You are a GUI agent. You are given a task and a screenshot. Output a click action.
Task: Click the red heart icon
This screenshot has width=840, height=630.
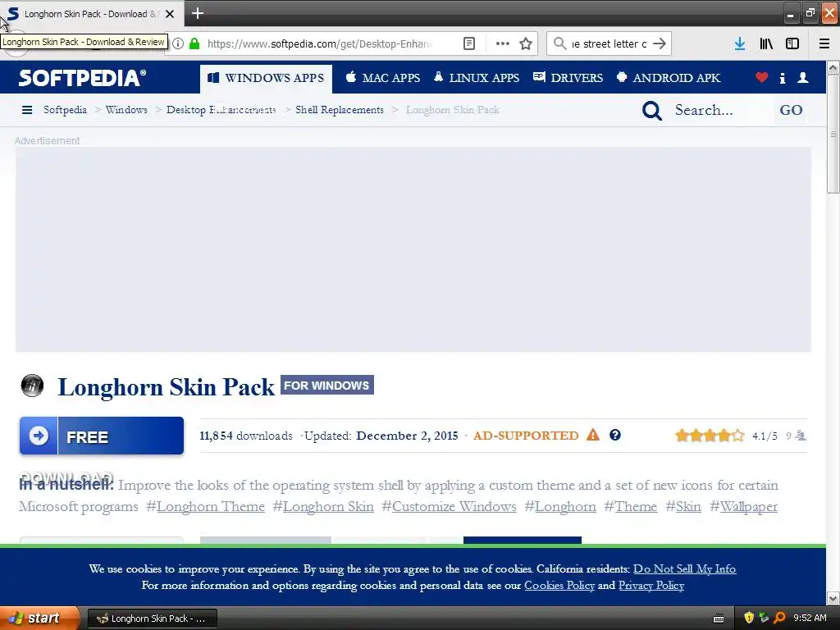coord(761,78)
